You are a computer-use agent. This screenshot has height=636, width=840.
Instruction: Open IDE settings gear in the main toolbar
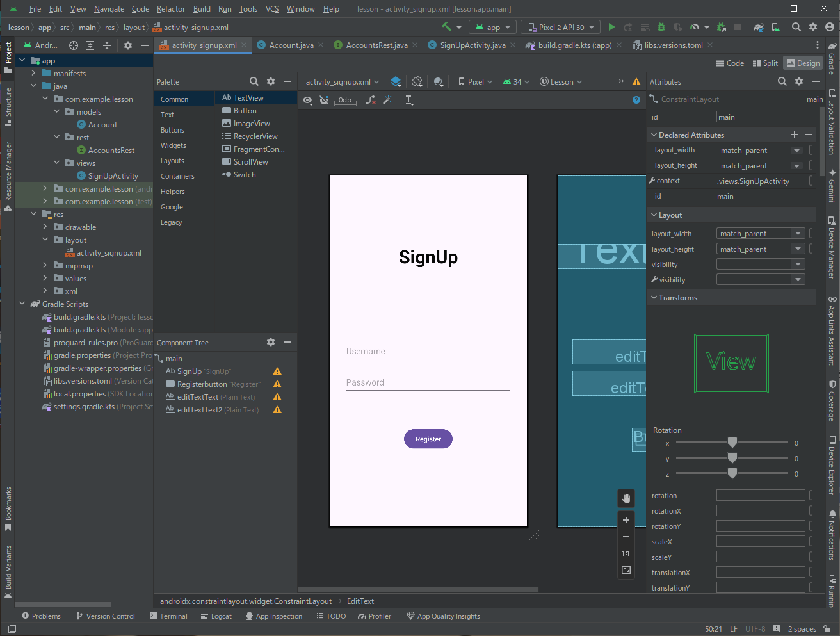click(x=813, y=27)
